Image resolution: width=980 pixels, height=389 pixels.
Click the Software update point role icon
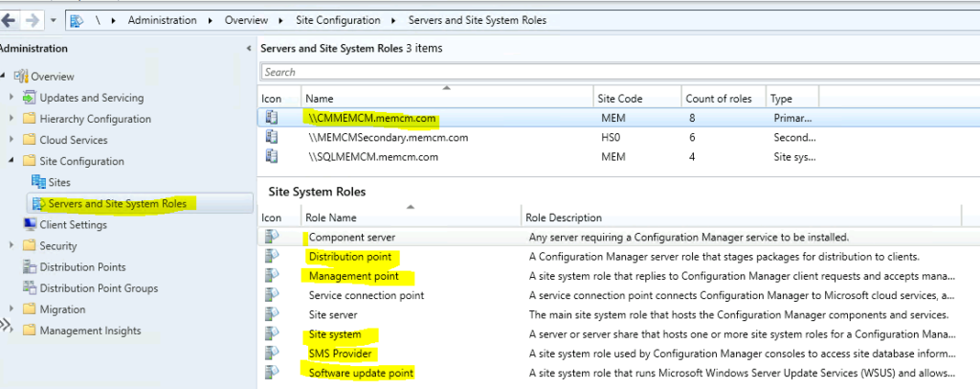click(272, 373)
